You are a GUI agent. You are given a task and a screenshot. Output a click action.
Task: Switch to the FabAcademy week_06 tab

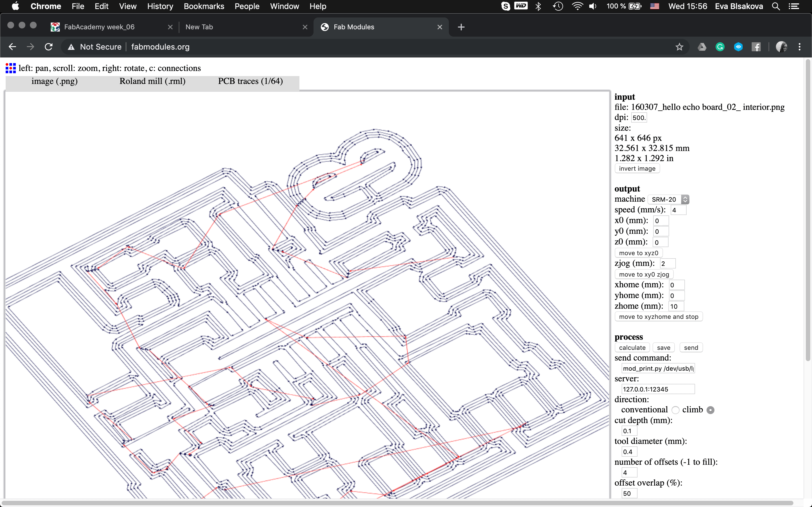tap(99, 27)
